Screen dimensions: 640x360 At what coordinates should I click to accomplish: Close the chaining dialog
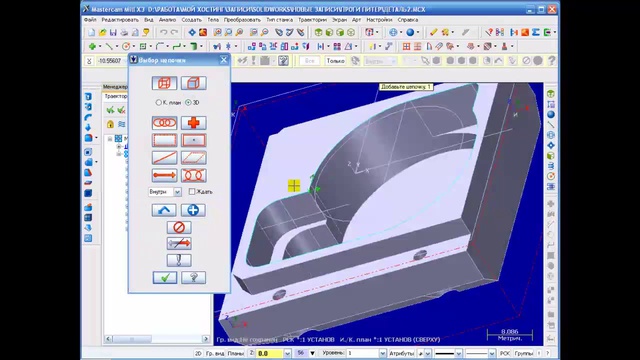pyautogui.click(x=224, y=60)
